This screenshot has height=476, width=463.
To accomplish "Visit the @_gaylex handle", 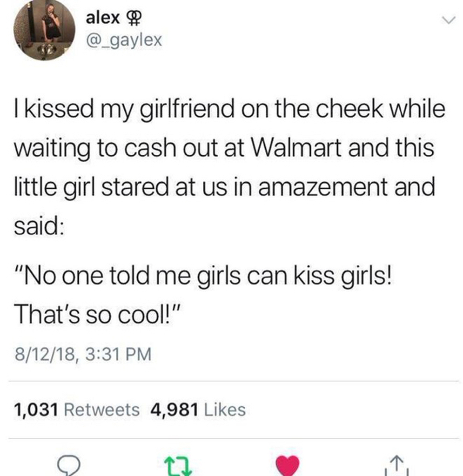I will 124,40.
